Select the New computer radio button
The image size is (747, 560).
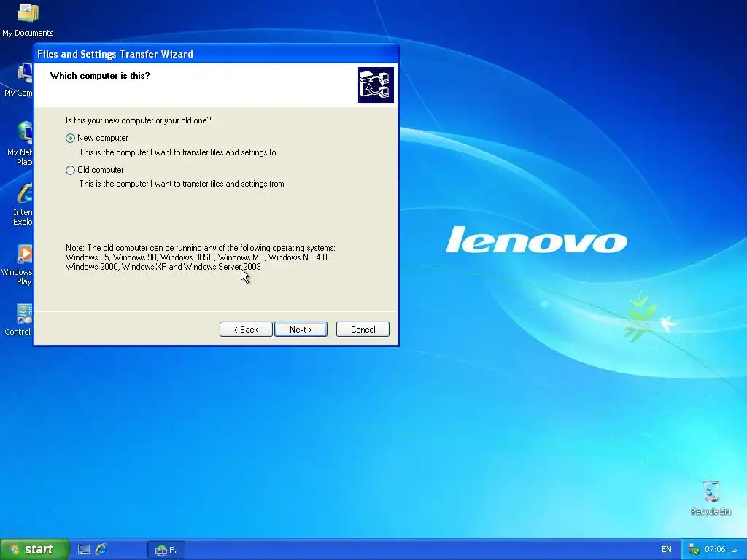coord(71,138)
